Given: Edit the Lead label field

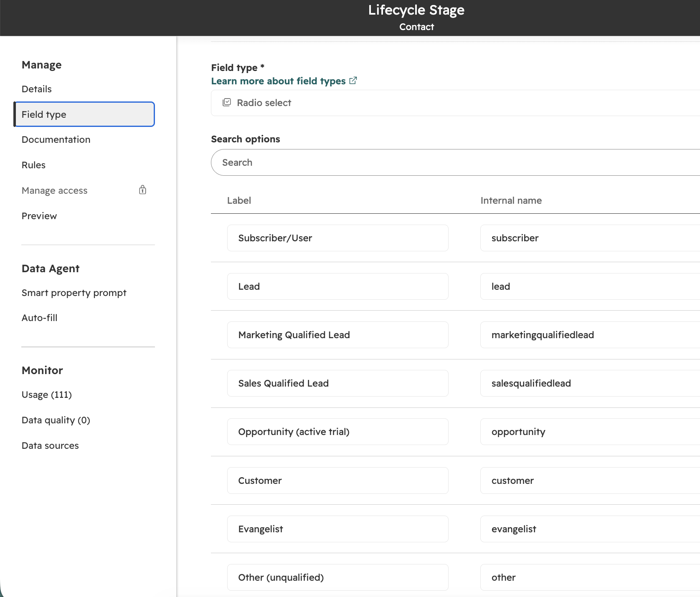Looking at the screenshot, I should (x=338, y=286).
